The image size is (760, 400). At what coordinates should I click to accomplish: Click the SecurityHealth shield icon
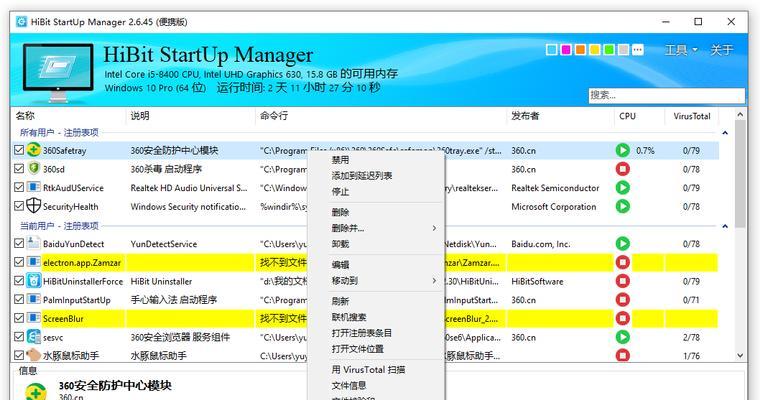pyautogui.click(x=33, y=206)
